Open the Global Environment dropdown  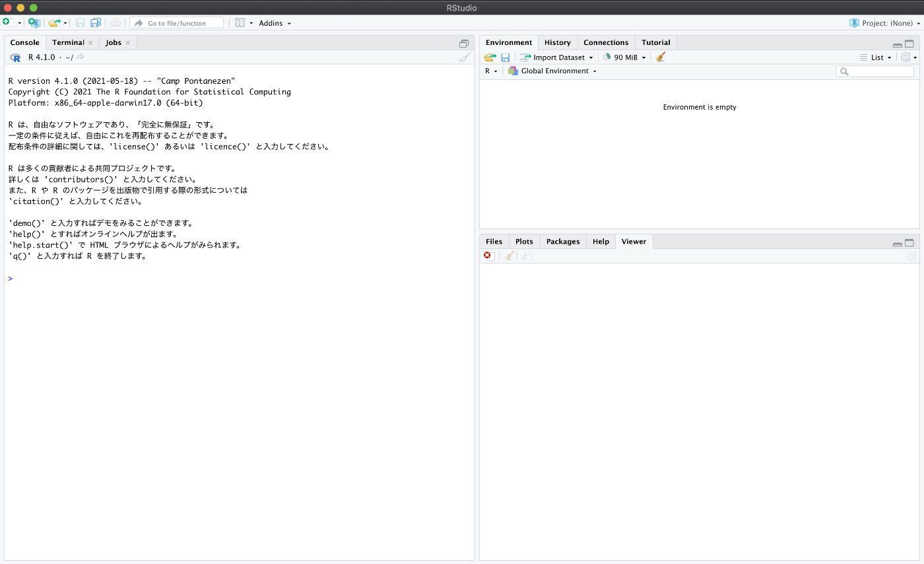(x=552, y=71)
